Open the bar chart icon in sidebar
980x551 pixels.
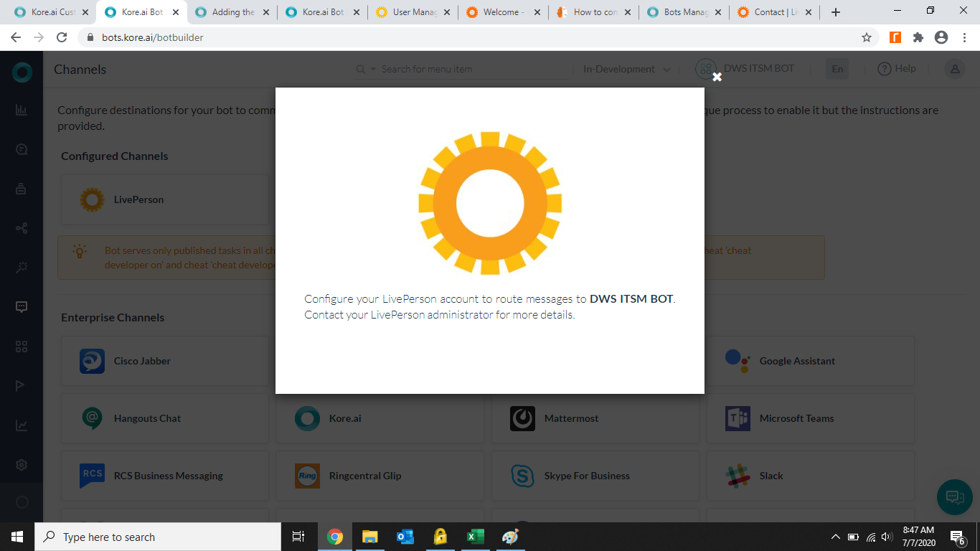coord(22,110)
